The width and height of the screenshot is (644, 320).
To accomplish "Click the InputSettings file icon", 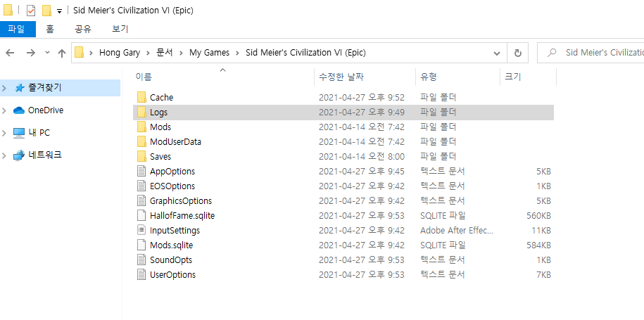I will click(141, 230).
